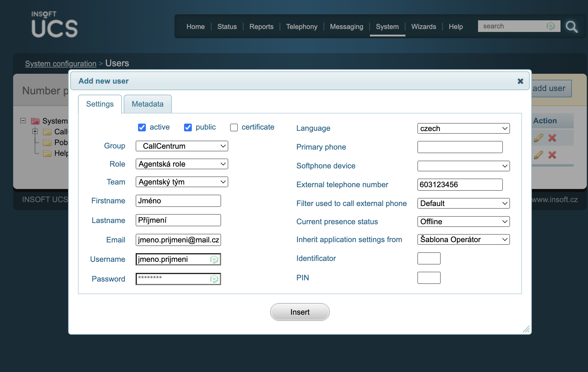Open the Help menu
Screen dimensions: 588x372
(456, 27)
